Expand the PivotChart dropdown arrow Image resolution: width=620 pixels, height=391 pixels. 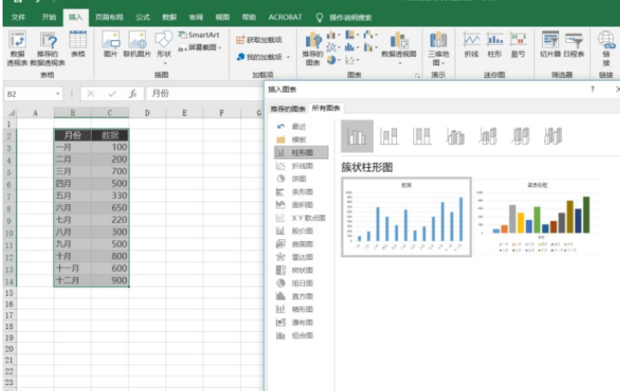click(x=399, y=64)
